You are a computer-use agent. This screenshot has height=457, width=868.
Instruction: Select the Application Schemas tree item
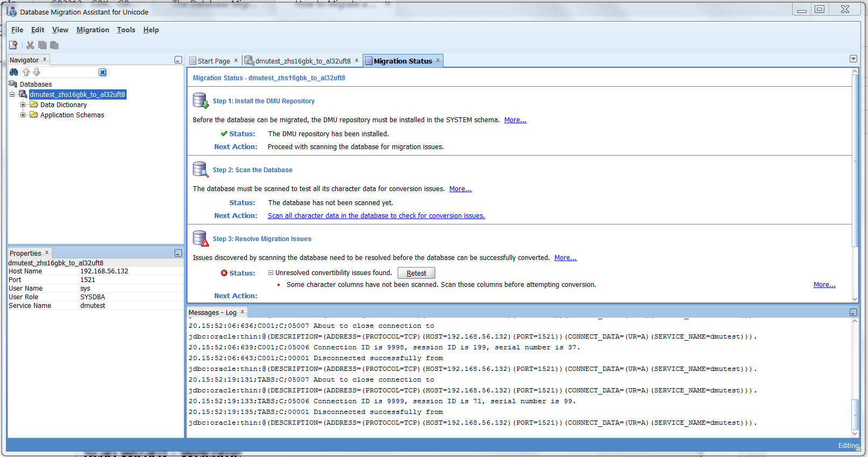click(x=72, y=115)
